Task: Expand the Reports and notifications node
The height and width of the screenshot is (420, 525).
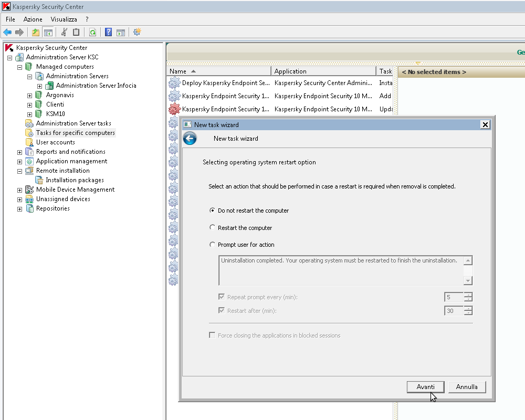Action: [x=20, y=152]
